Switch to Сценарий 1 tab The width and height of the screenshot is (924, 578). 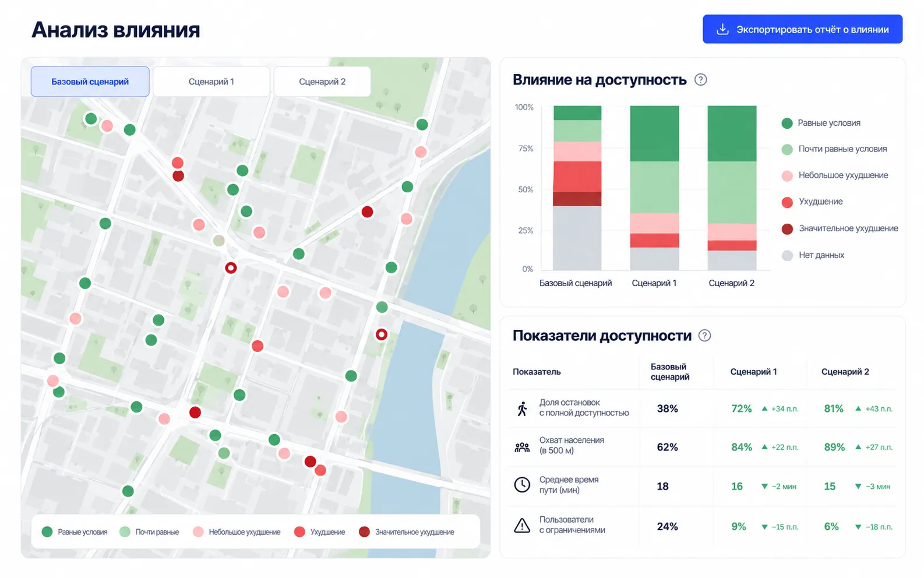click(x=211, y=82)
